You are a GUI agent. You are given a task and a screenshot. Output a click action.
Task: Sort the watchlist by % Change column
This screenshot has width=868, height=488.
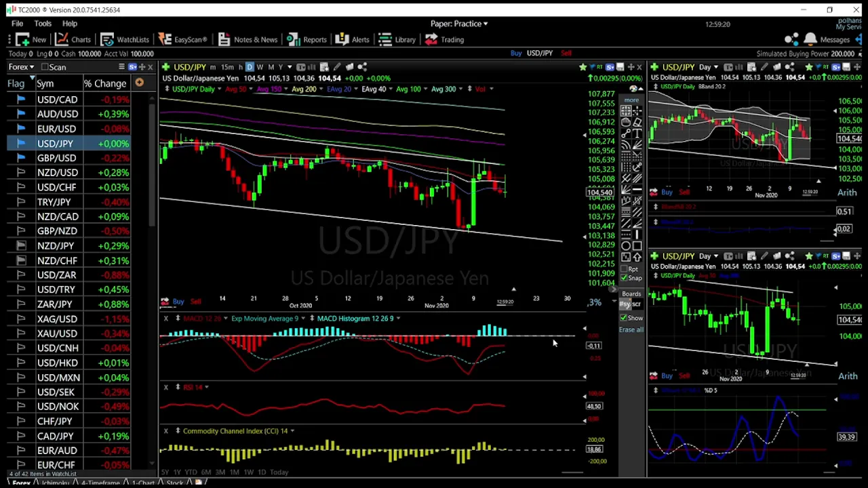pyautogui.click(x=105, y=83)
